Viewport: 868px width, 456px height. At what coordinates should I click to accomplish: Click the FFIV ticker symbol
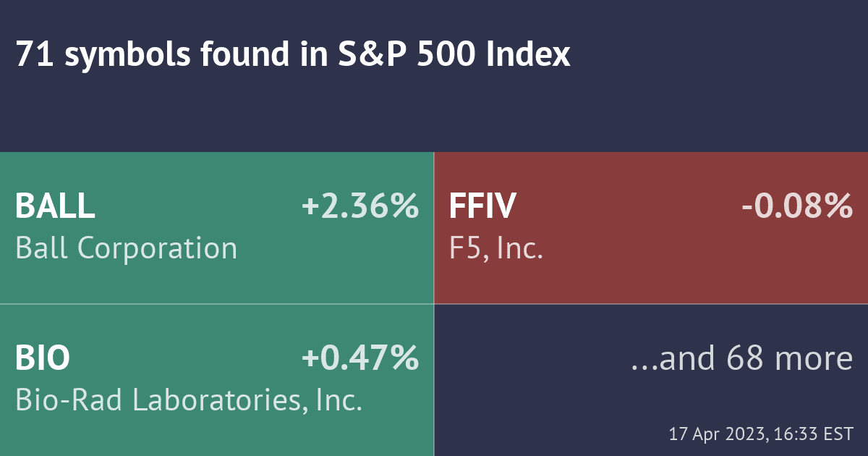[x=482, y=207]
